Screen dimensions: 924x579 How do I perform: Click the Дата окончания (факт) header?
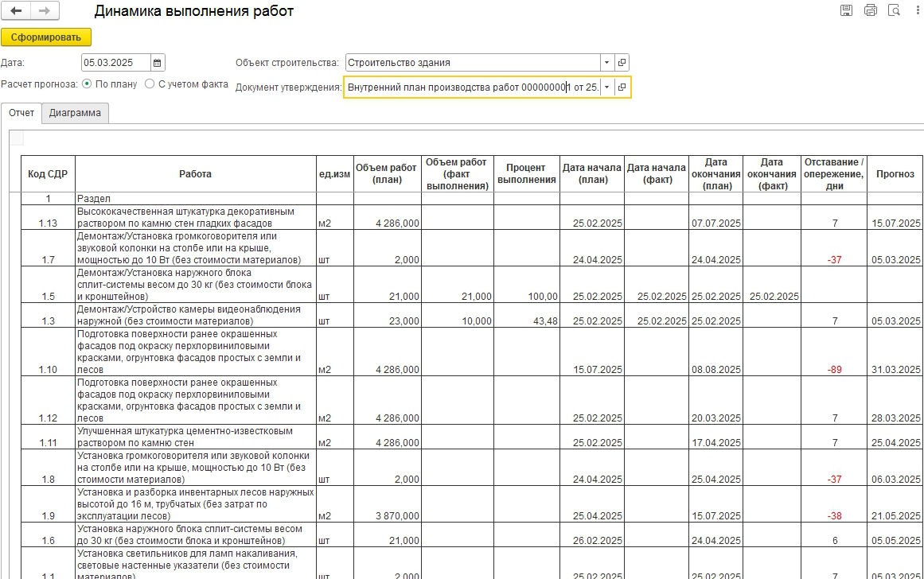772,173
